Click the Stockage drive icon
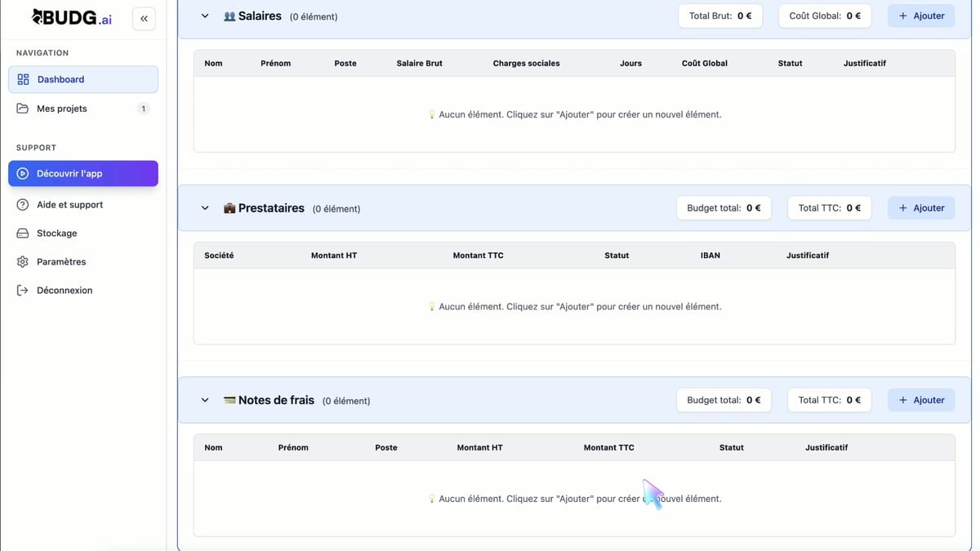 click(23, 233)
